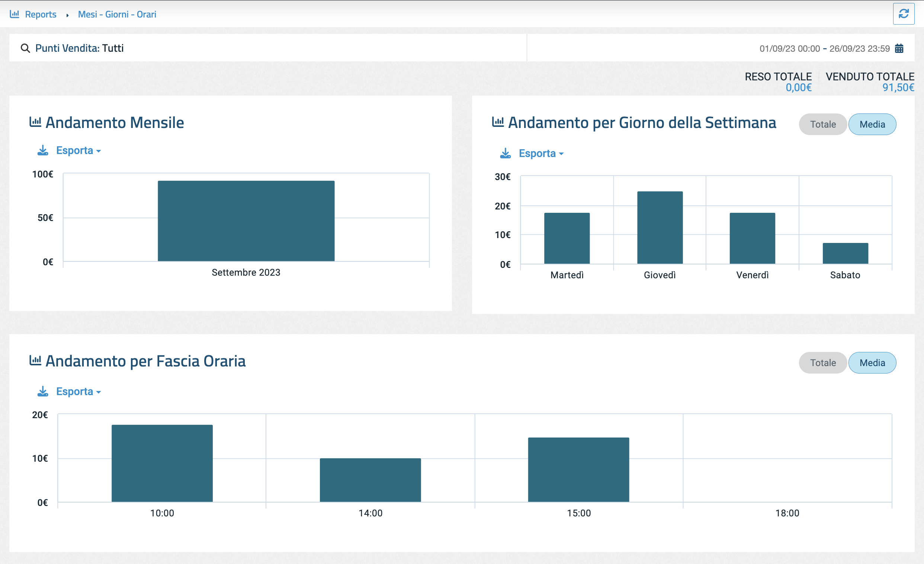924x564 pixels.
Task: Expand Esporta dropdown for Fascia Oraria
Action: pos(78,391)
